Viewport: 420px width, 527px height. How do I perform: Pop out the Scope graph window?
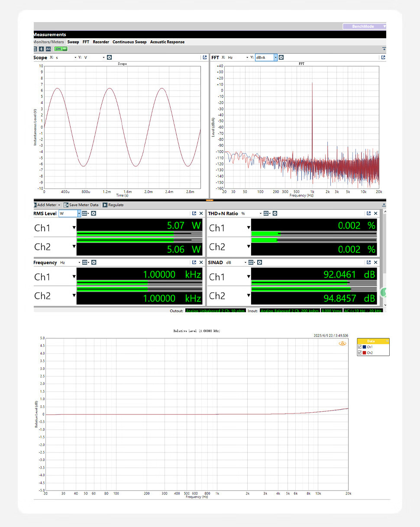coord(205,57)
